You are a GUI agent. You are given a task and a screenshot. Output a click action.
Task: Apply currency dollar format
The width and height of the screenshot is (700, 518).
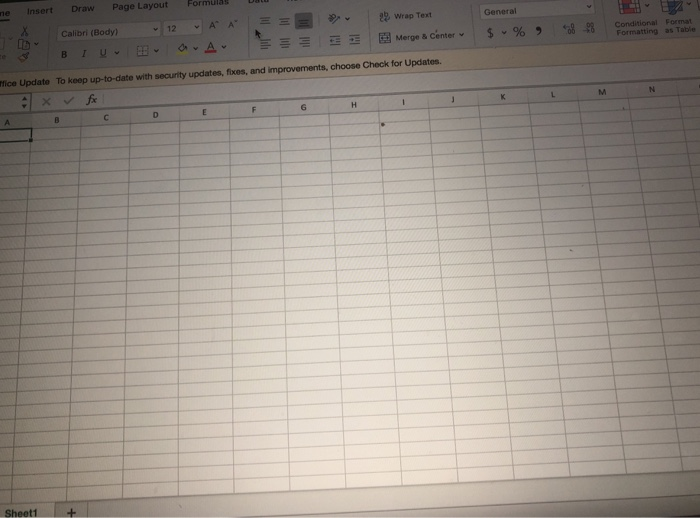tap(490, 33)
